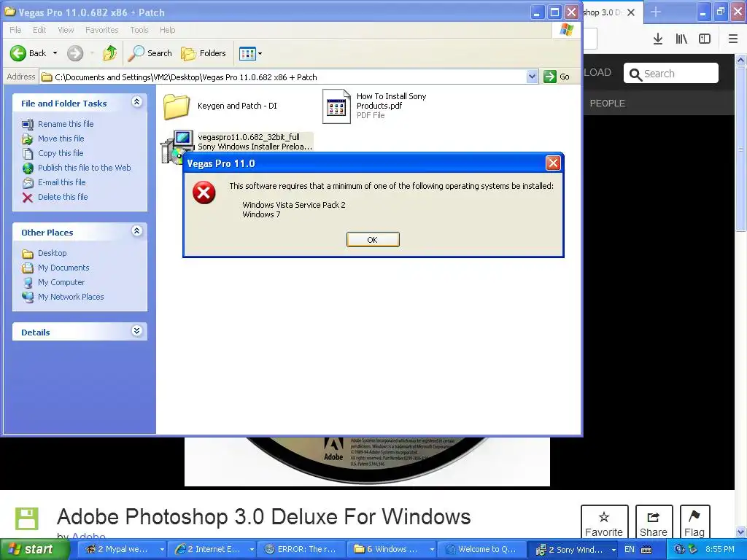The height and width of the screenshot is (560, 747).
Task: Open the Windows Explorer taskbar group
Action: (x=393, y=550)
